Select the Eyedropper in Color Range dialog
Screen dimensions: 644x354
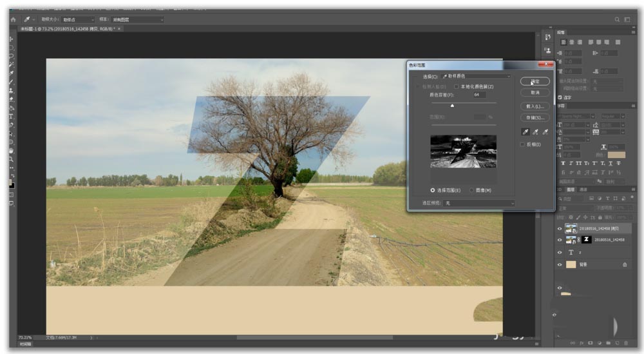(526, 132)
